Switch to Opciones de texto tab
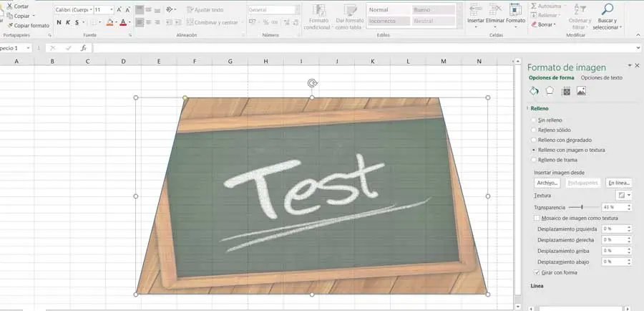Image resolution: width=644 pixels, height=311 pixels. coord(601,77)
